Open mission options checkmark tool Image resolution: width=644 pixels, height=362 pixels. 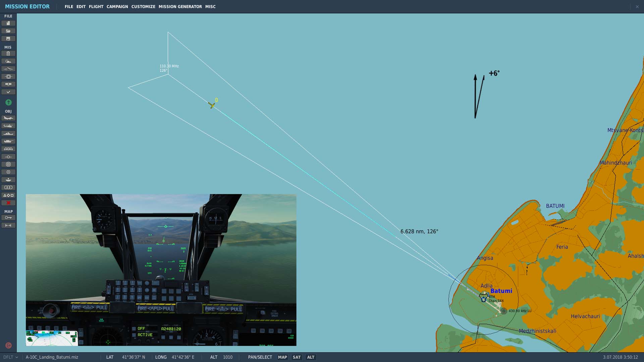[x=8, y=92]
